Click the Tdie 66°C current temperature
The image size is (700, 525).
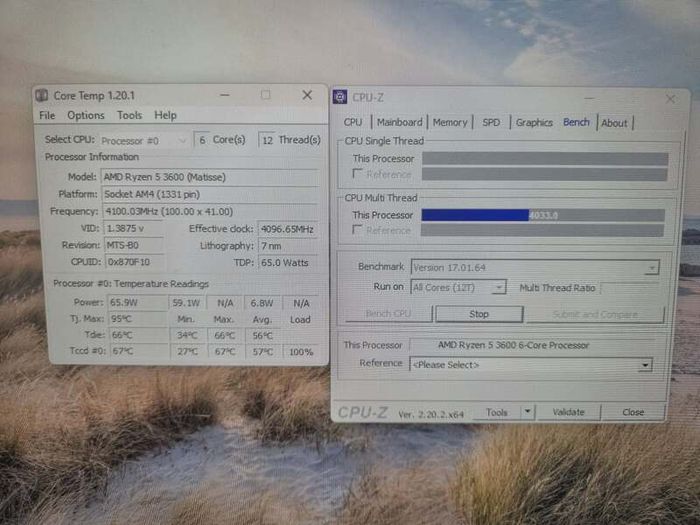pos(138,335)
